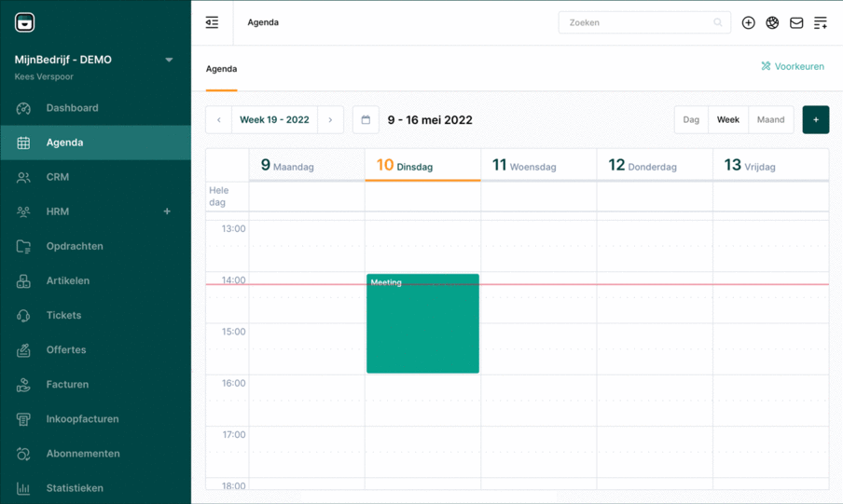Open Dashboard from the sidebar

(72, 108)
